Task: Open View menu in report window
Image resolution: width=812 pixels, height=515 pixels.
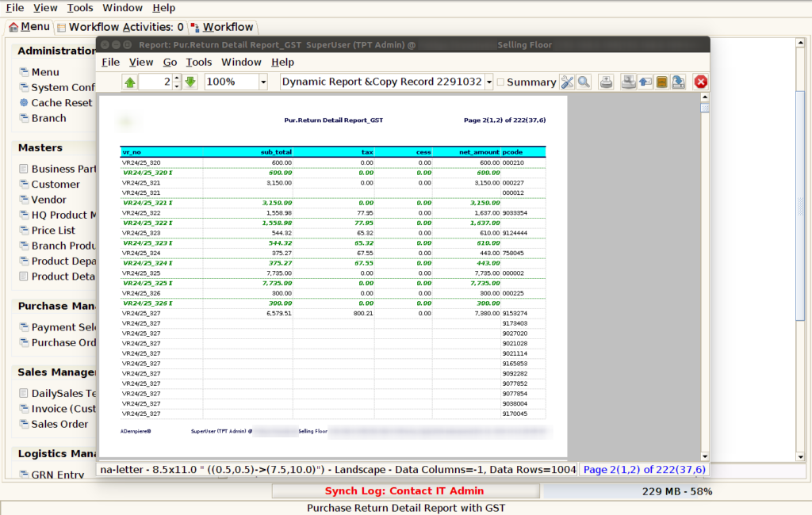Action: point(141,62)
